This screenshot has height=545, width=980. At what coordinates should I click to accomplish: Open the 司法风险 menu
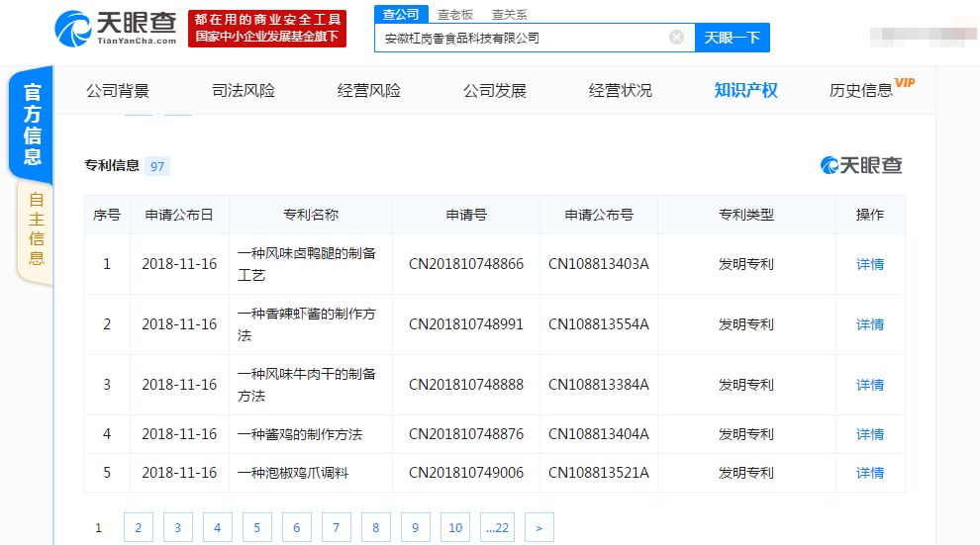point(244,91)
